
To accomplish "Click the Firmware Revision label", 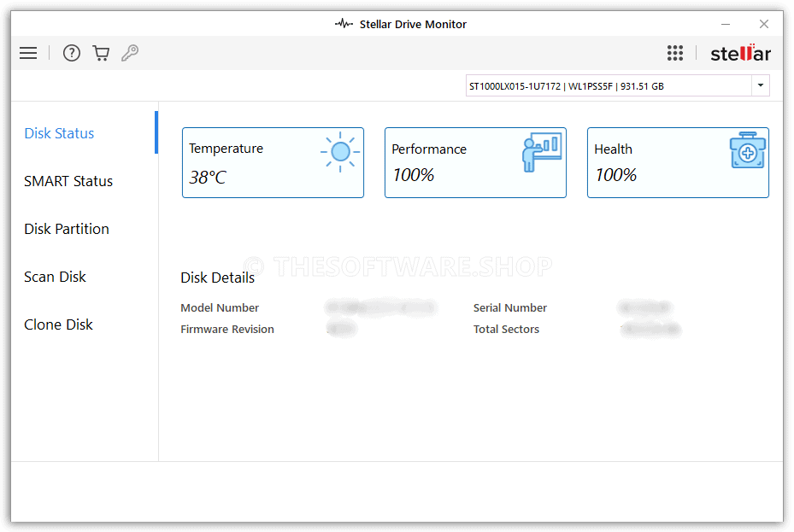I will [x=227, y=330].
